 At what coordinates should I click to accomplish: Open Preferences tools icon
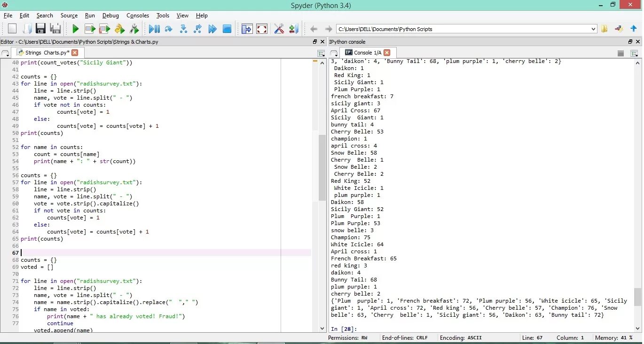point(279,29)
